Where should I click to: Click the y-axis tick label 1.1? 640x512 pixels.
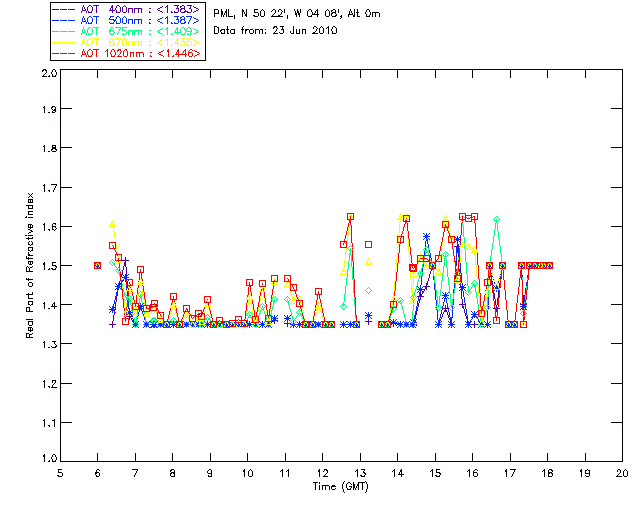coord(49,423)
